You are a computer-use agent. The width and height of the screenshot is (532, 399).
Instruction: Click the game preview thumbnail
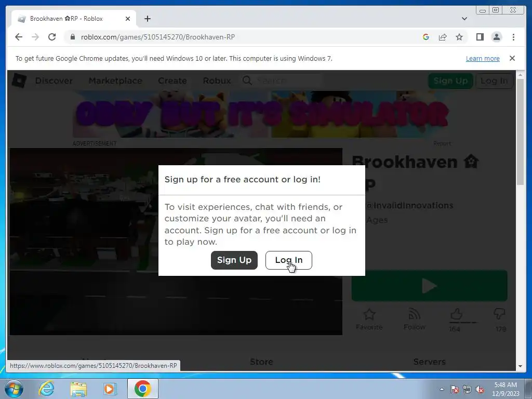pyautogui.click(x=176, y=242)
